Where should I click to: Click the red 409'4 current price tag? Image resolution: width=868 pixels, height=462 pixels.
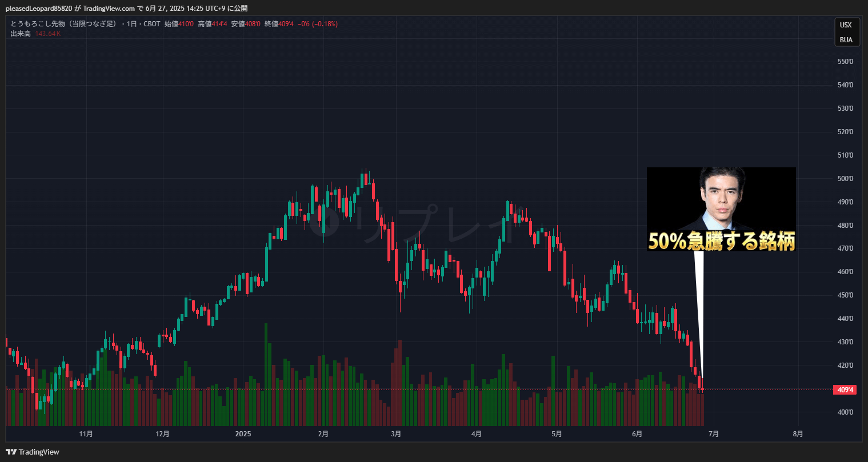(845, 390)
